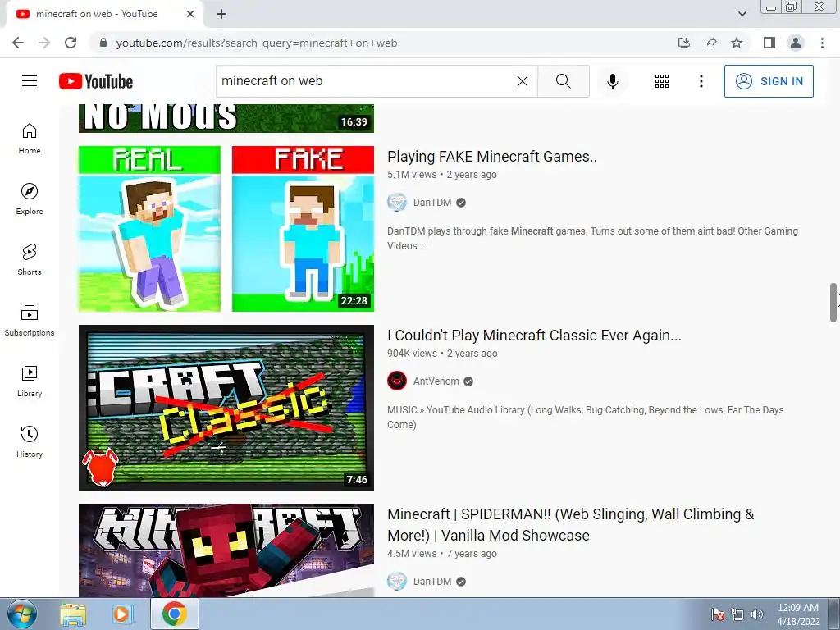
Task: Click the address bar URL
Action: pos(257,43)
